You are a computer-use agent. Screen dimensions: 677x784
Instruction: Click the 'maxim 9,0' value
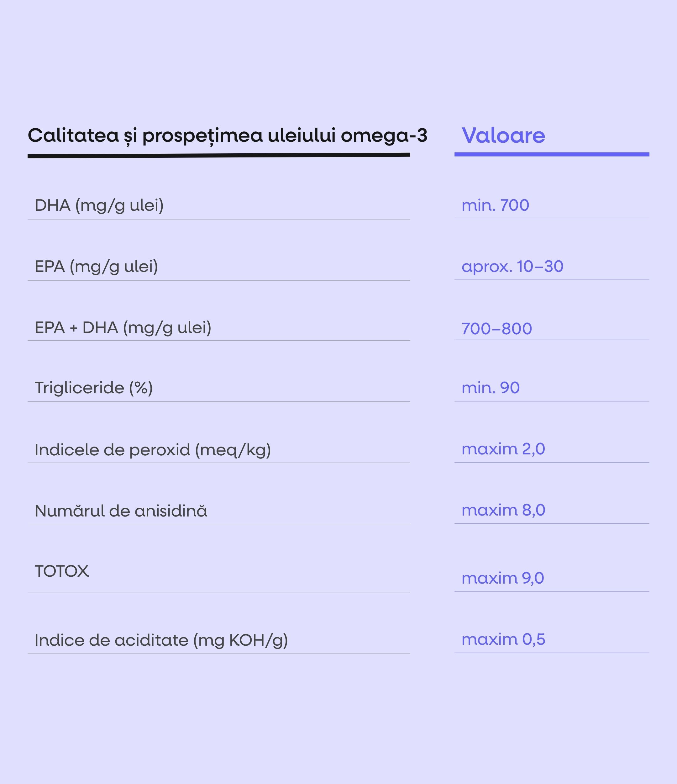point(503,578)
